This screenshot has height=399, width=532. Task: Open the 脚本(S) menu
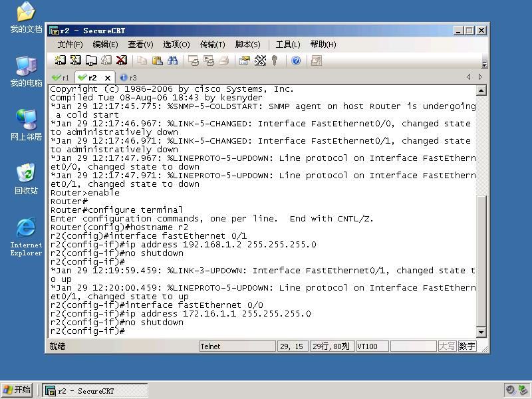click(247, 45)
